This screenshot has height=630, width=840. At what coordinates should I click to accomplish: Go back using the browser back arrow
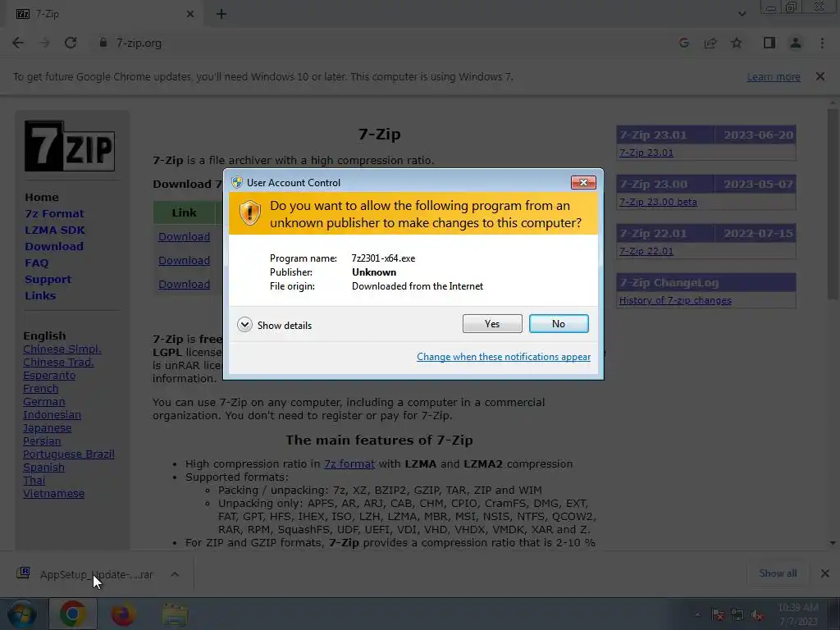point(18,43)
